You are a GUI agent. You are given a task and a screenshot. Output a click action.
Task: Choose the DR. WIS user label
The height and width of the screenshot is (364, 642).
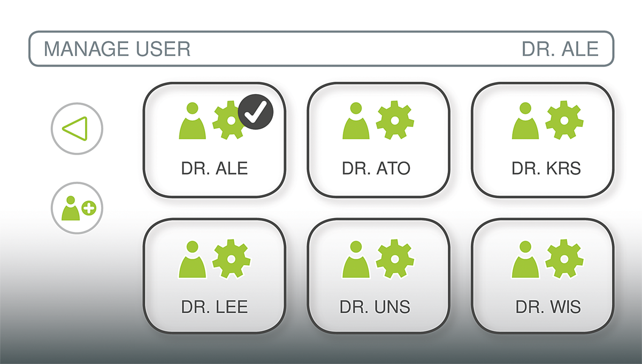[548, 307]
